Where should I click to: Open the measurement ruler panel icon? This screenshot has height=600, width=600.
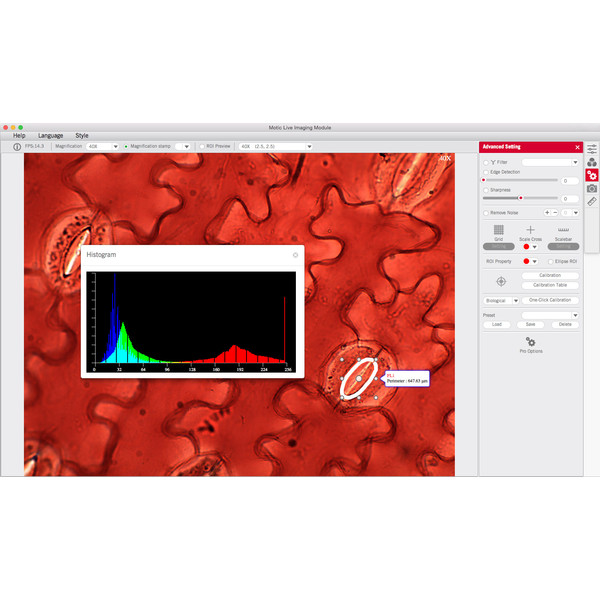point(592,202)
